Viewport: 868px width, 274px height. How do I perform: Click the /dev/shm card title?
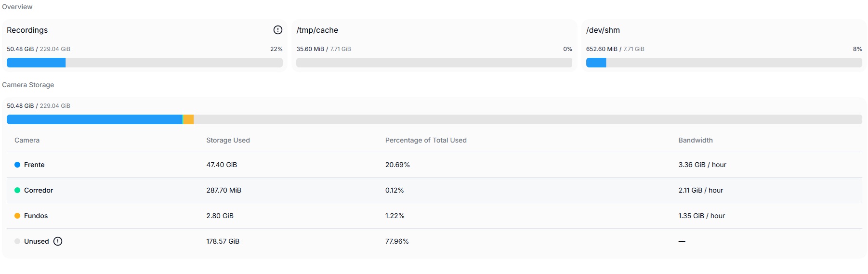[603, 30]
